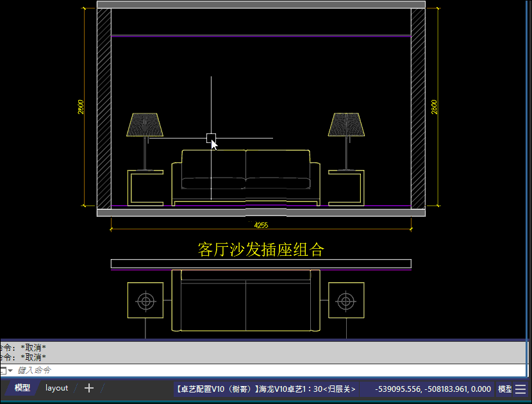Toggle the 模型 space button in status bar
Image resolution: width=532 pixels, height=404 pixels.
[504, 389]
